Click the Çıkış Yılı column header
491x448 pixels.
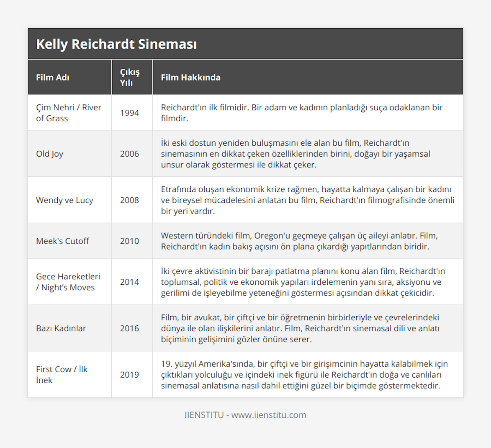(x=130, y=77)
